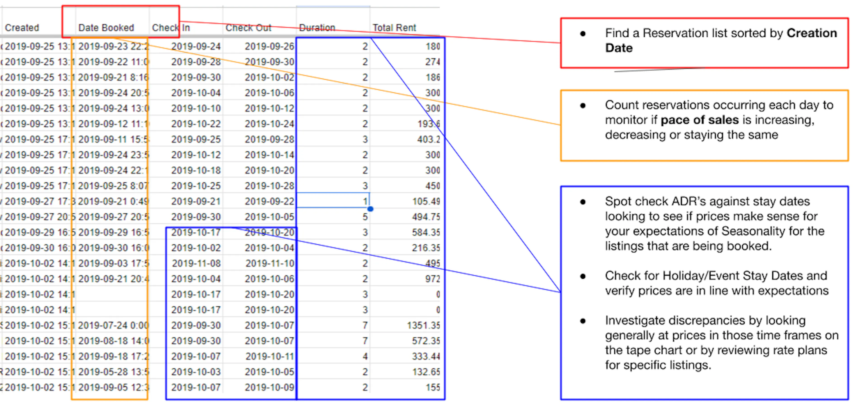The height and width of the screenshot is (410, 868).
Task: Click the orange pace of sales annotation box
Action: (704, 125)
